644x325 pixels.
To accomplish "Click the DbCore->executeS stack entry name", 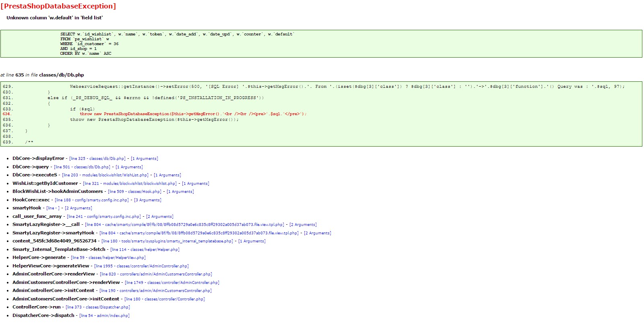I will click(x=35, y=175).
